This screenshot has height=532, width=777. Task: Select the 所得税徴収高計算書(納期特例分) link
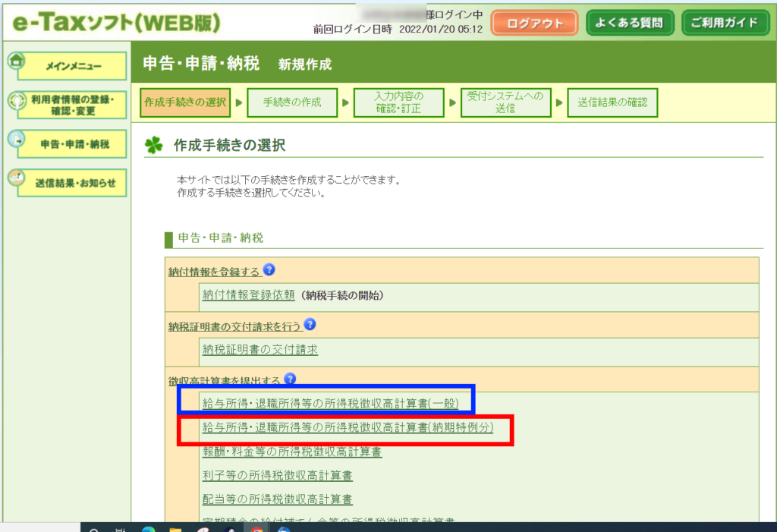(348, 427)
